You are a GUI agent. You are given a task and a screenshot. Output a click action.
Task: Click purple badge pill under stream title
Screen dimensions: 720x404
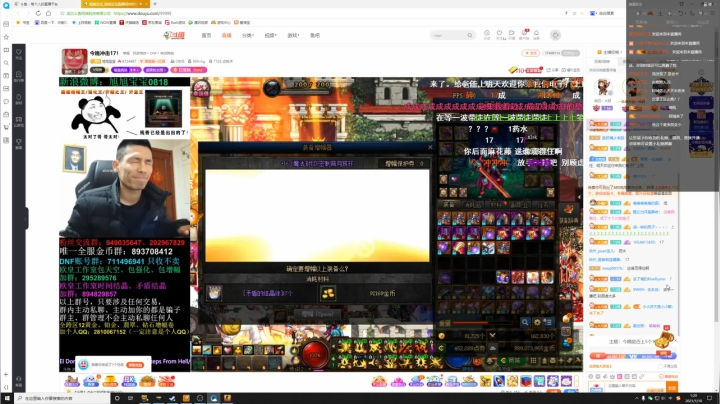[x=126, y=70]
